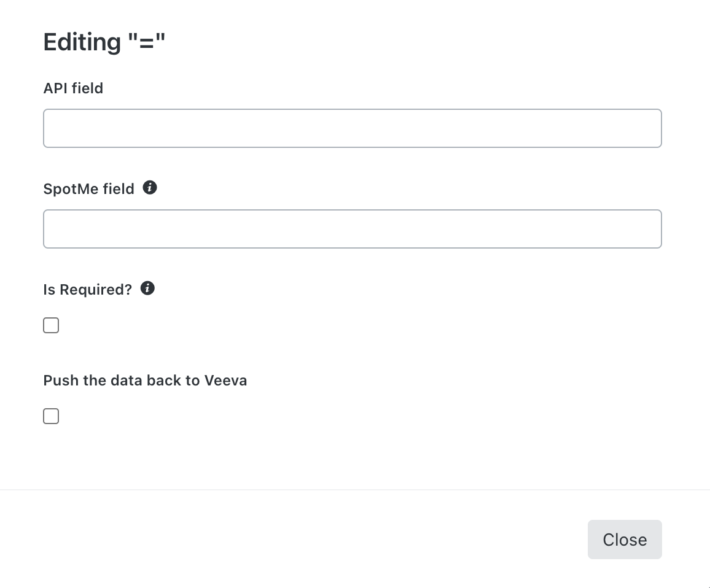Click the Push the data back to Veeva label
The height and width of the screenshot is (588, 710).
(x=145, y=380)
